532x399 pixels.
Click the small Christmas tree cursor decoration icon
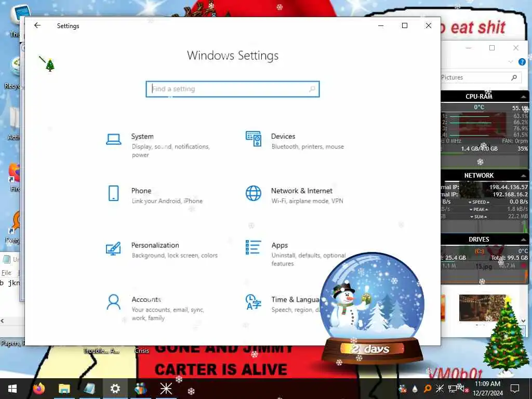tap(50, 65)
